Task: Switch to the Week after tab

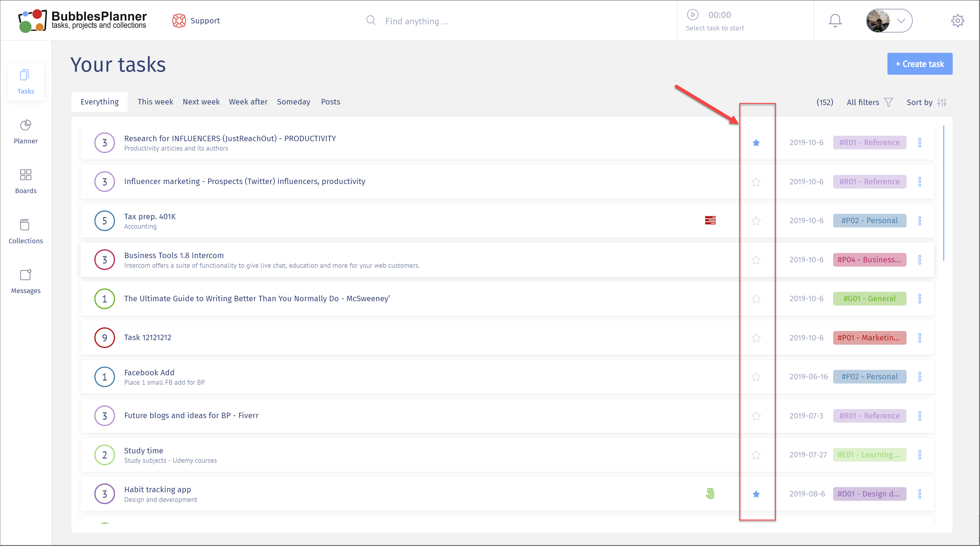Action: [x=248, y=102]
